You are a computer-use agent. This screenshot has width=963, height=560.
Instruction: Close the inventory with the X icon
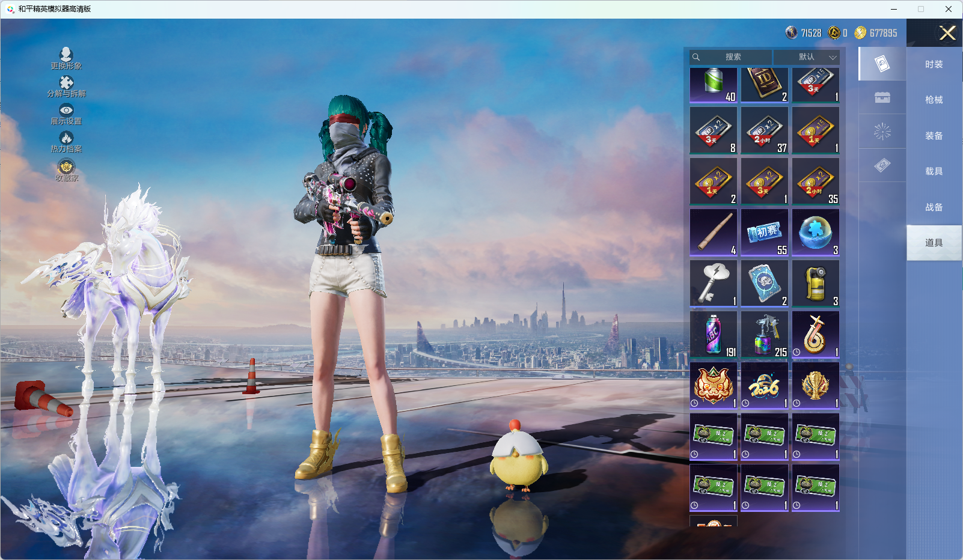pyautogui.click(x=947, y=33)
